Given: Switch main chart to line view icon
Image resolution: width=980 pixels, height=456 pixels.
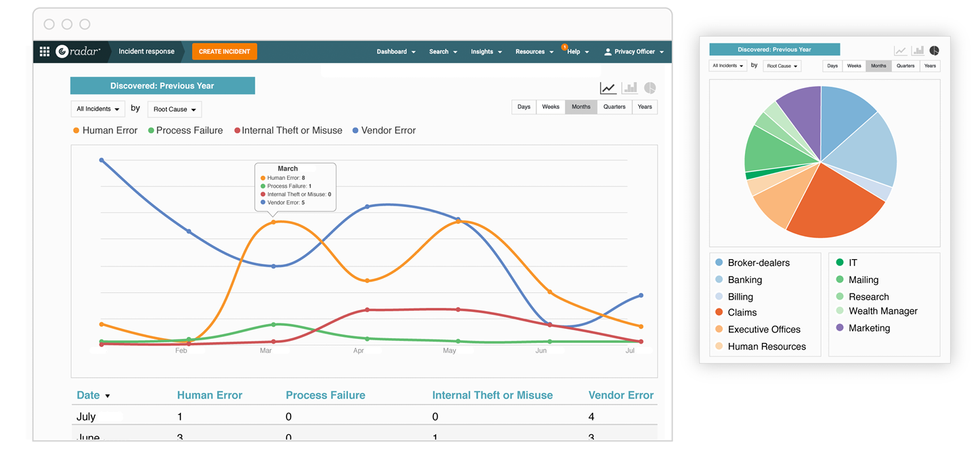Looking at the screenshot, I should (x=608, y=88).
